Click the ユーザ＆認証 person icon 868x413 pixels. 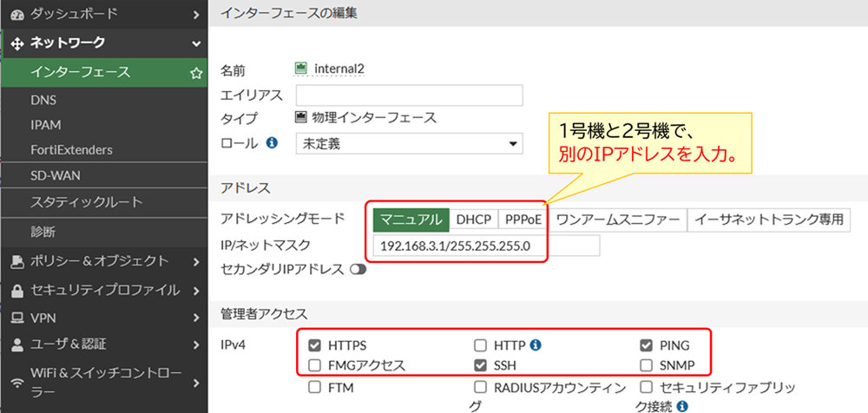17,345
